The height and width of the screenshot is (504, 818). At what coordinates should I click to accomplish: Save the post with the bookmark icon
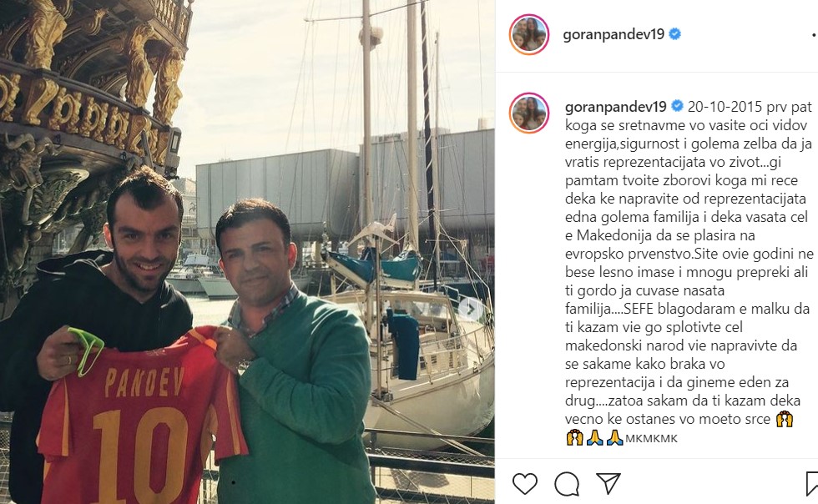[811, 484]
